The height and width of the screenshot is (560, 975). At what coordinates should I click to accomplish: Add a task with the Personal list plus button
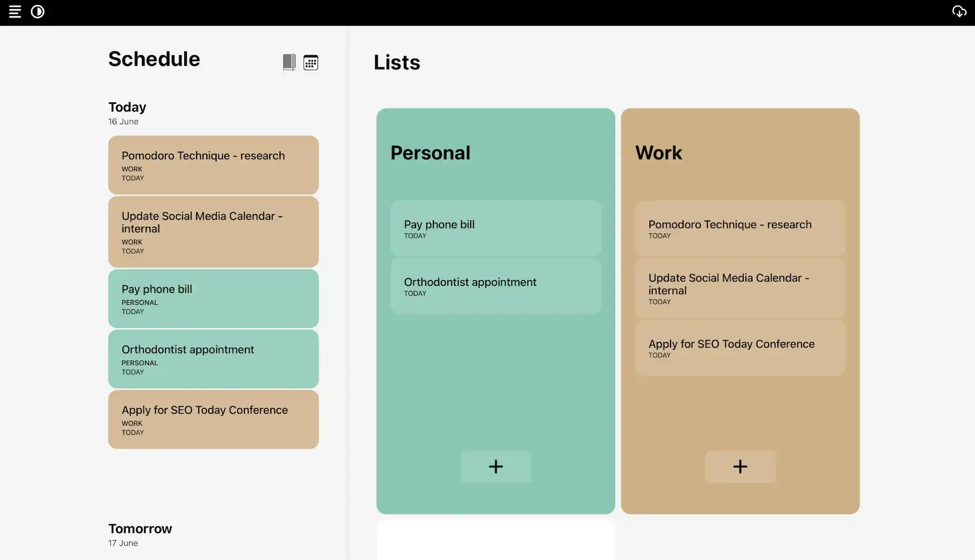coord(496,466)
